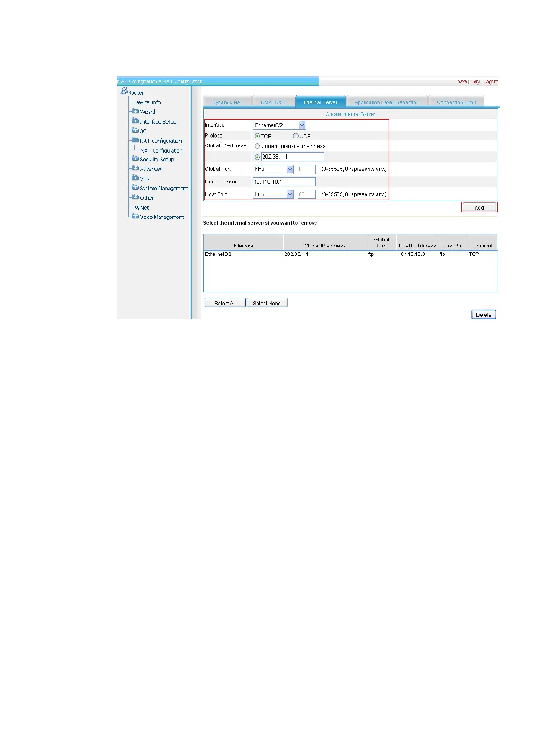
Task: Click the Host IP Address input field
Action: click(284, 182)
